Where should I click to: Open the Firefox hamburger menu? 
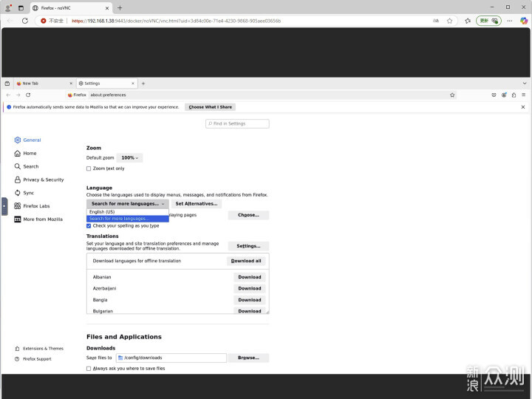tap(524, 95)
